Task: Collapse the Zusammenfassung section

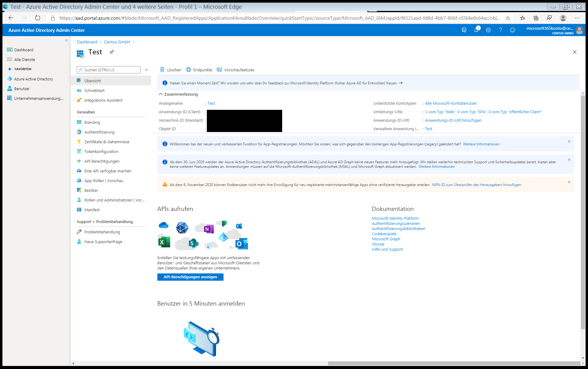Action: 161,94
